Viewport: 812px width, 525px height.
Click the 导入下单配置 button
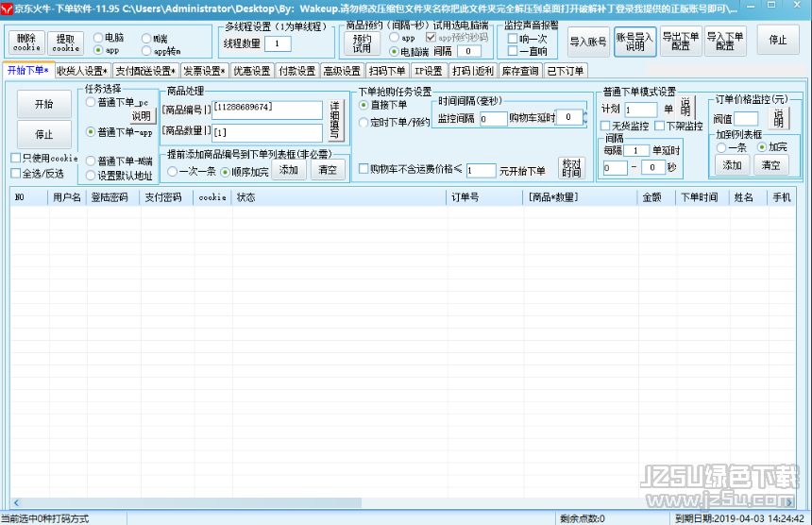click(x=725, y=41)
